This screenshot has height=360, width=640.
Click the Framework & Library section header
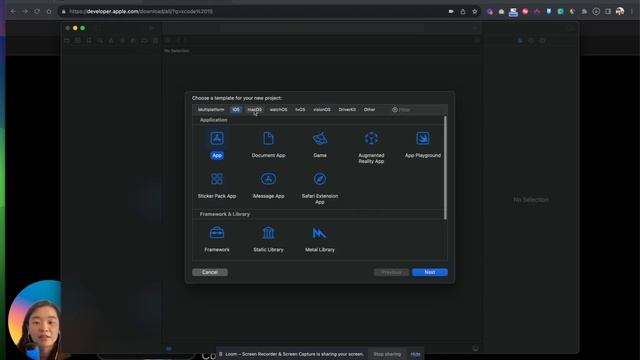click(x=224, y=214)
